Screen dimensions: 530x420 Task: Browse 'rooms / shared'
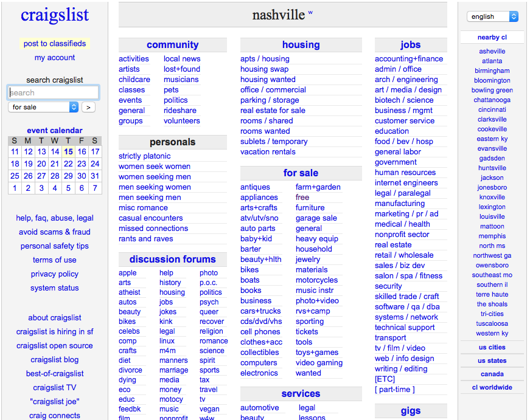[267, 121]
